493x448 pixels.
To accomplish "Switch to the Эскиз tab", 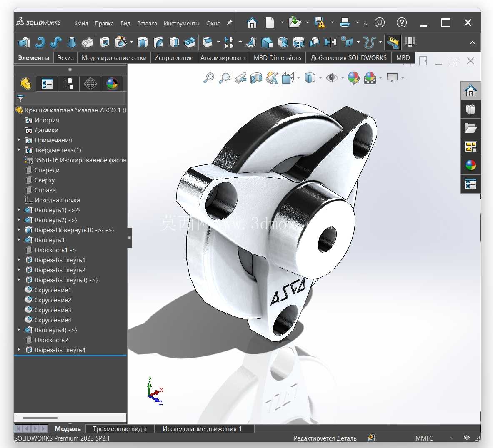I will pyautogui.click(x=65, y=58).
